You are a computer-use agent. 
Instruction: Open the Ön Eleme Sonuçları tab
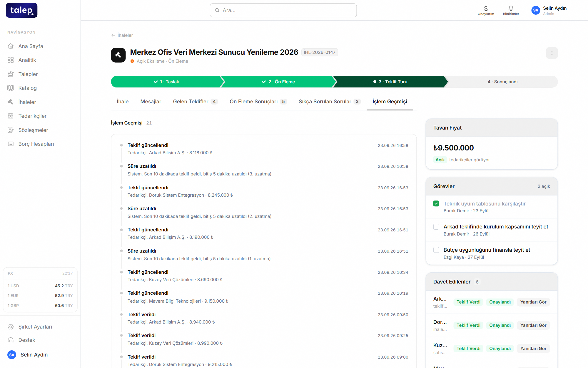coord(258,102)
